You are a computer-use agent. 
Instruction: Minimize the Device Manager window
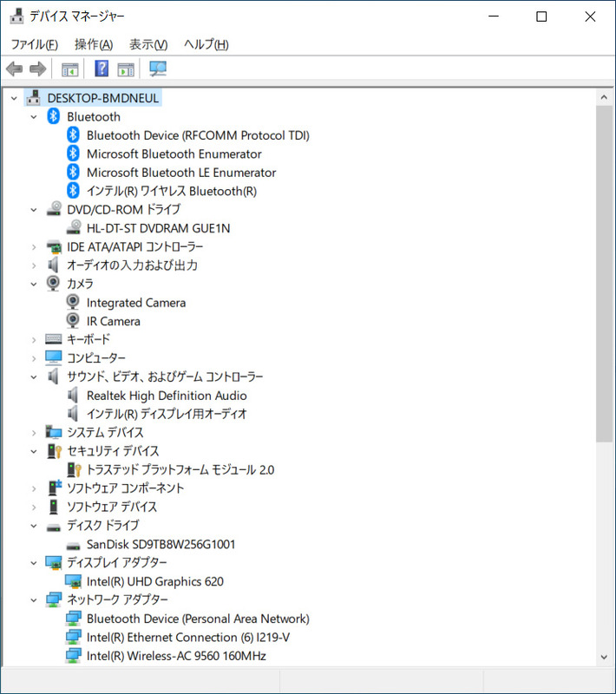494,16
